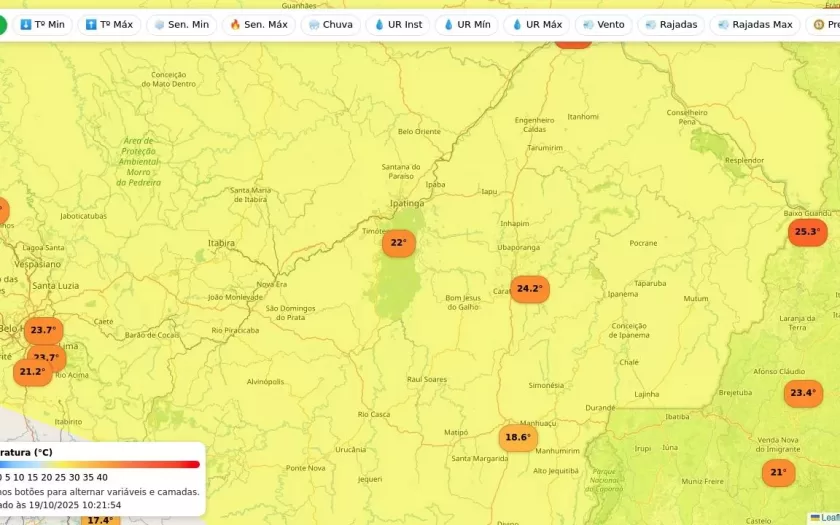Show the Vento wind layer
This screenshot has height=525, width=840.
click(603, 24)
